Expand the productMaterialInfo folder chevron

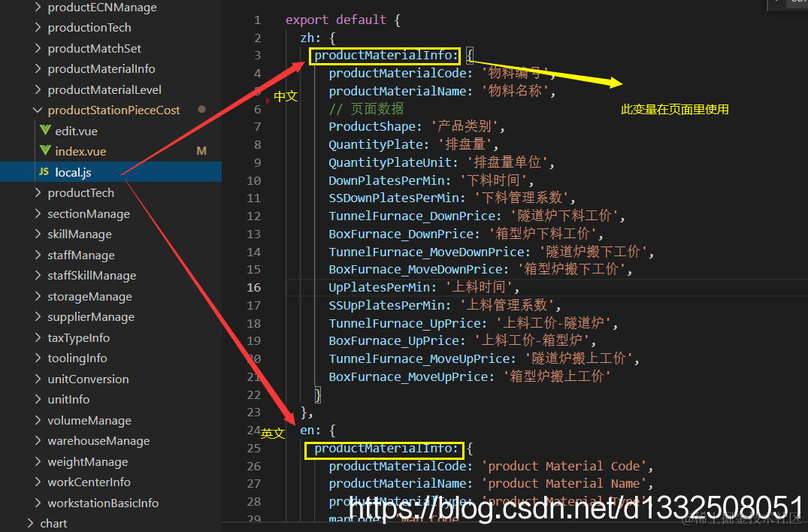tap(38, 68)
